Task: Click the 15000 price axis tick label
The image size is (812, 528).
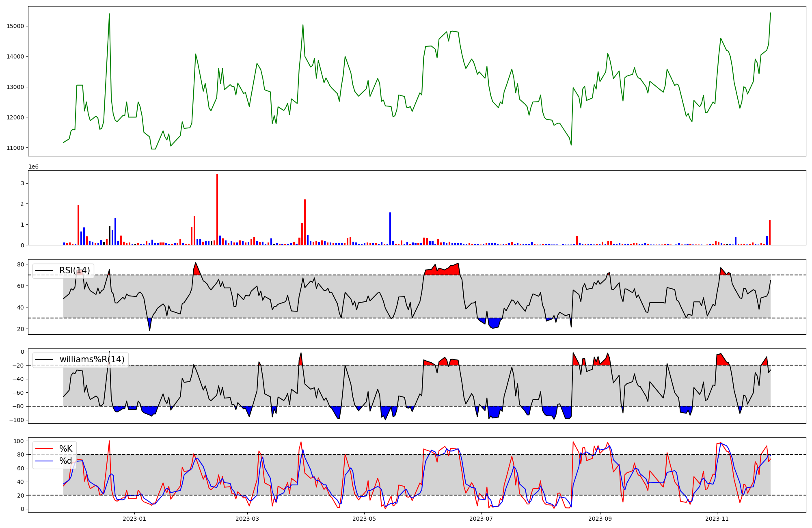Action: pos(15,26)
